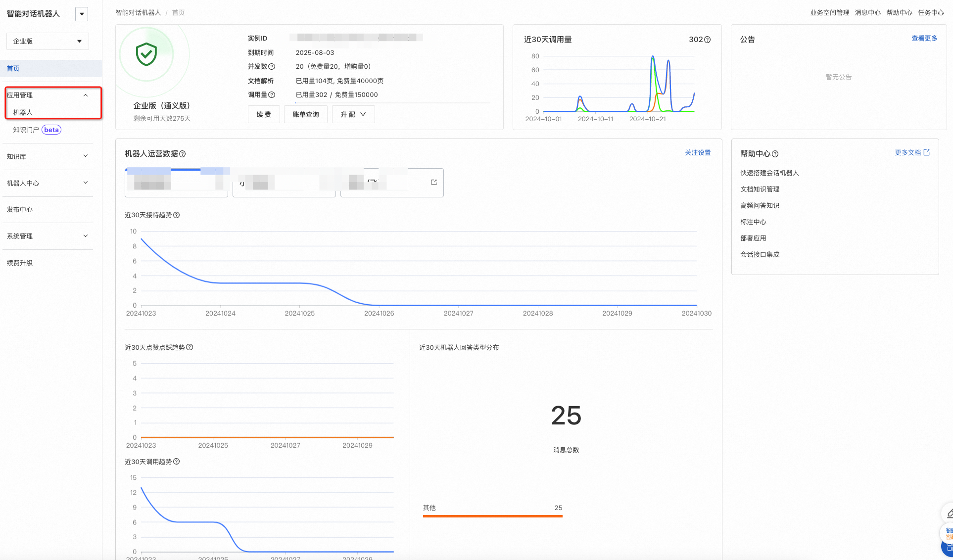Open 任务中心 in top bar

[x=931, y=12]
